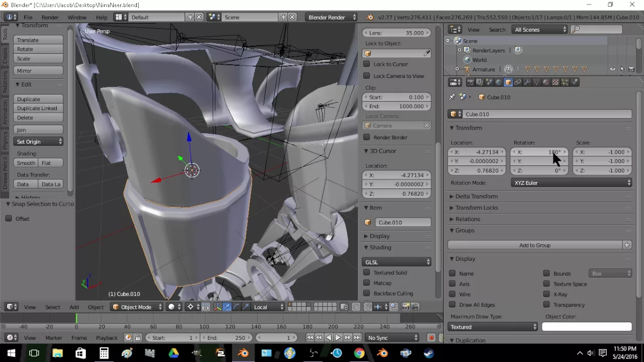Click the eyedropper next to Lock to Object
644x362 pixels.
pos(427,53)
